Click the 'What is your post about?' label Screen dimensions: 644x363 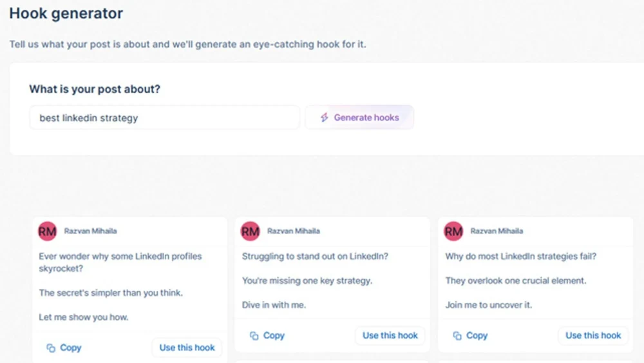[95, 89]
